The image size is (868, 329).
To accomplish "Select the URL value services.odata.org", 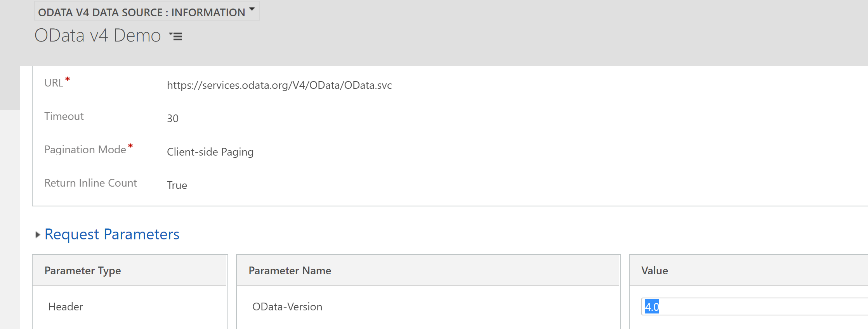I will tap(279, 85).
